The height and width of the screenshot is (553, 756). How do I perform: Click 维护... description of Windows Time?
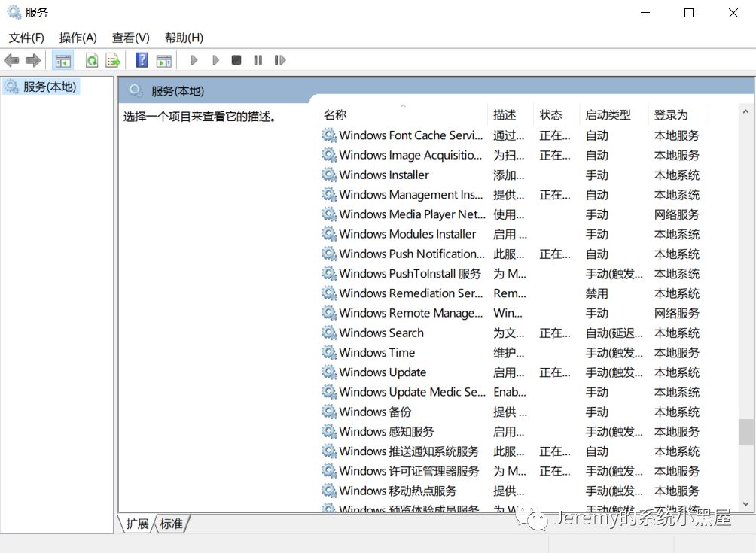pos(509,353)
